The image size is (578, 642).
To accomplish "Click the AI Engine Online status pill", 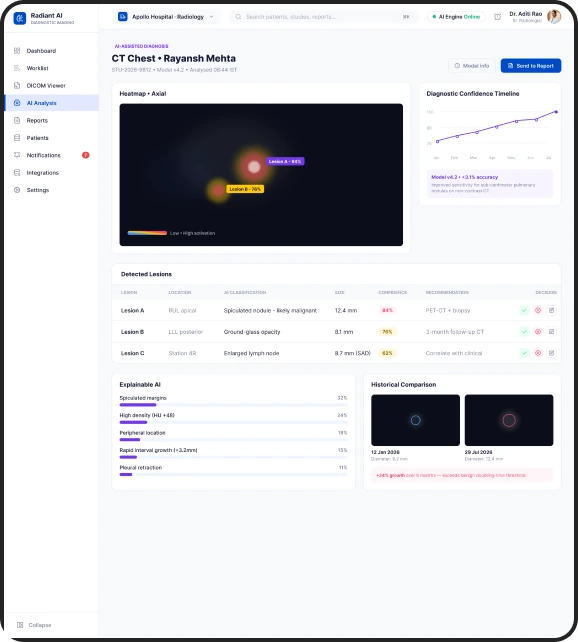I will [x=456, y=17].
